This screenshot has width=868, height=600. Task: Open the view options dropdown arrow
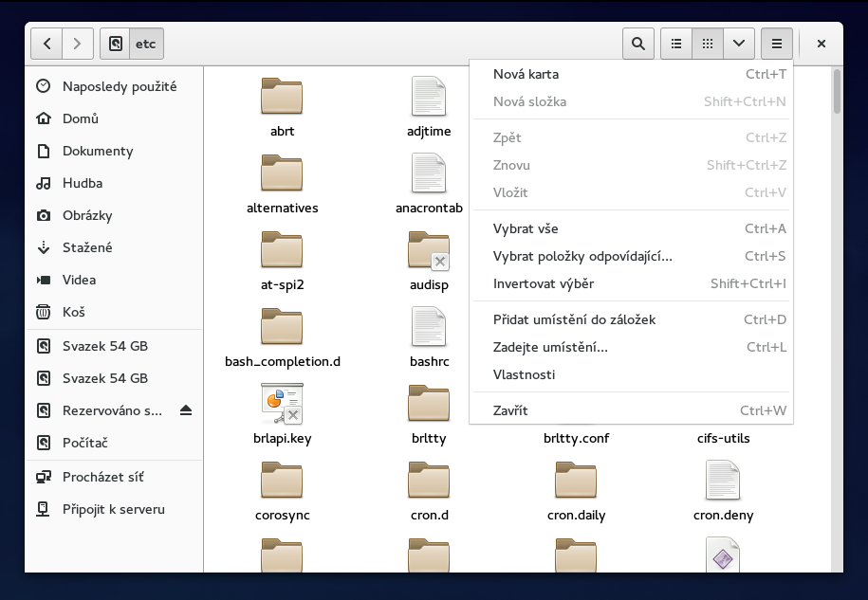point(738,43)
